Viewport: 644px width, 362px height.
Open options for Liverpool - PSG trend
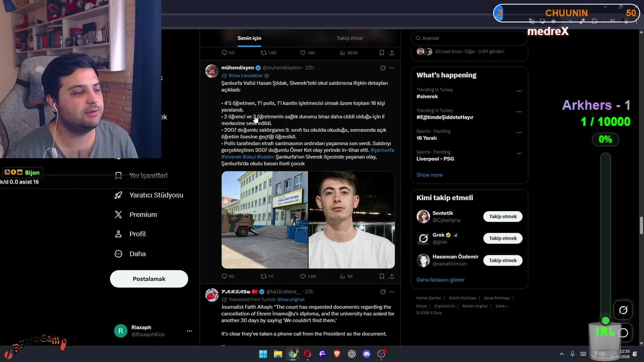point(519,153)
